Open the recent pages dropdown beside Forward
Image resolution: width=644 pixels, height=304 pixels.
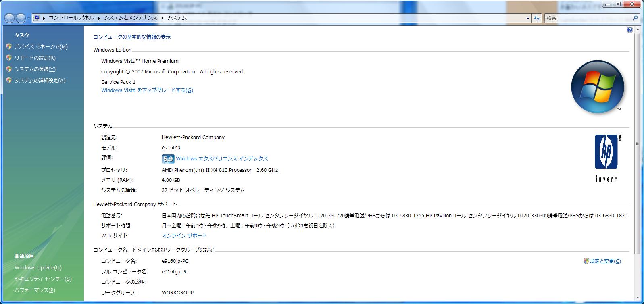point(28,19)
